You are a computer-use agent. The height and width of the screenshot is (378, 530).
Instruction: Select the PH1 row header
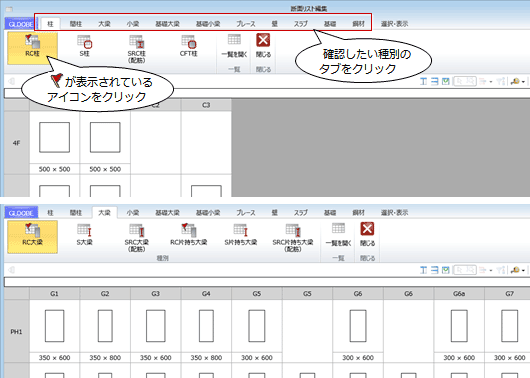pos(17,332)
